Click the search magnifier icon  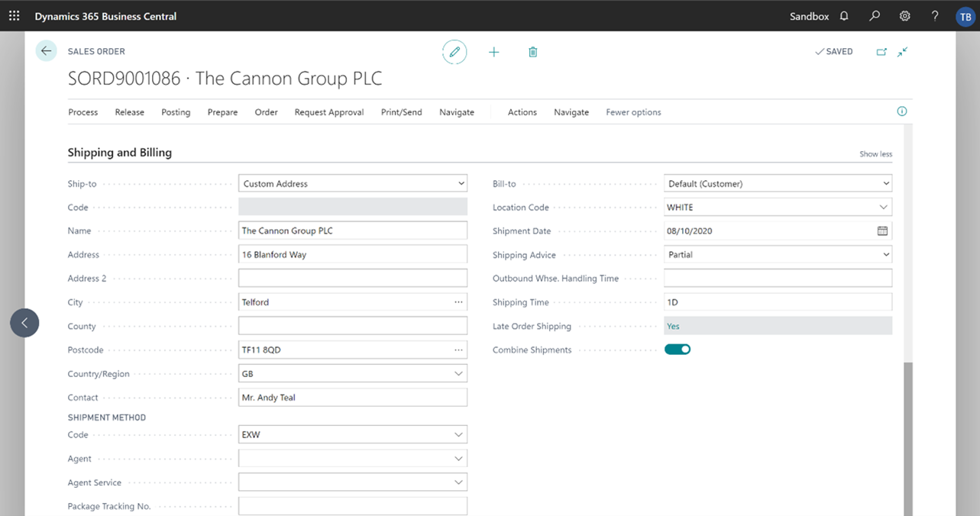875,16
